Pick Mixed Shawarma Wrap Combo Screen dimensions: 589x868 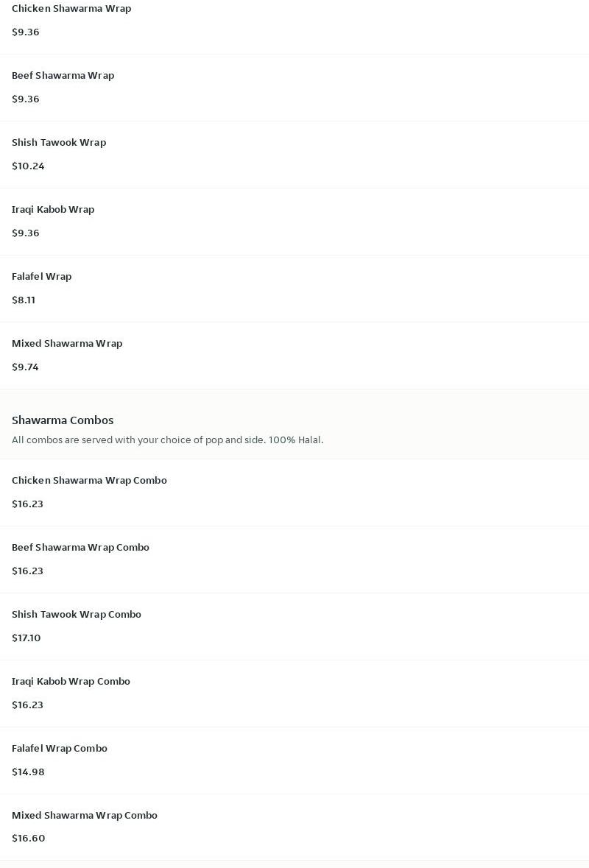coord(85,816)
